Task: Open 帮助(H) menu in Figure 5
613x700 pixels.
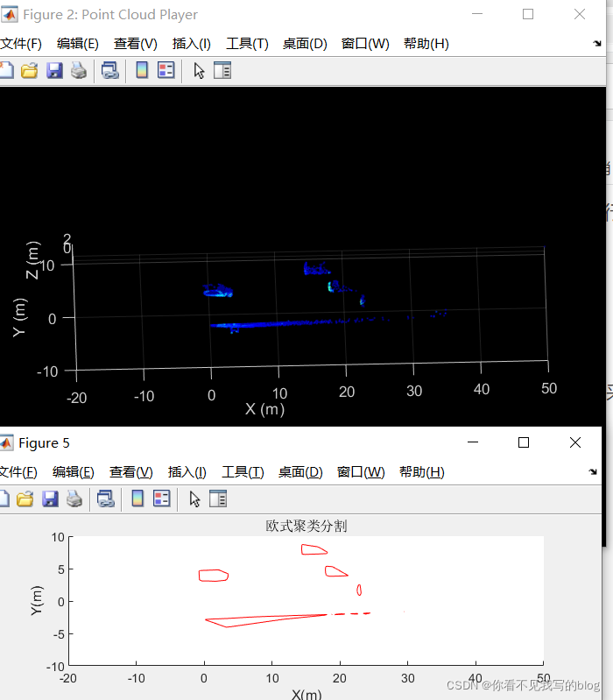Action: [x=421, y=472]
